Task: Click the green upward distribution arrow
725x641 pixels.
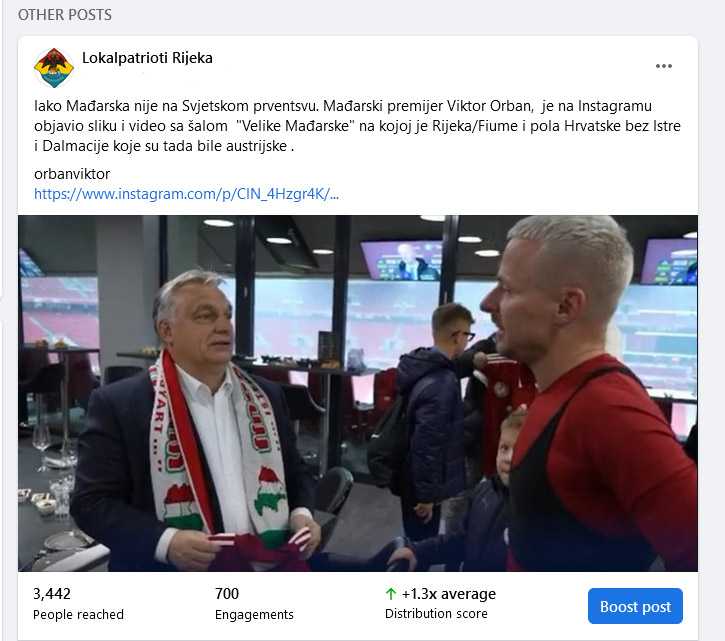Action: click(x=391, y=594)
